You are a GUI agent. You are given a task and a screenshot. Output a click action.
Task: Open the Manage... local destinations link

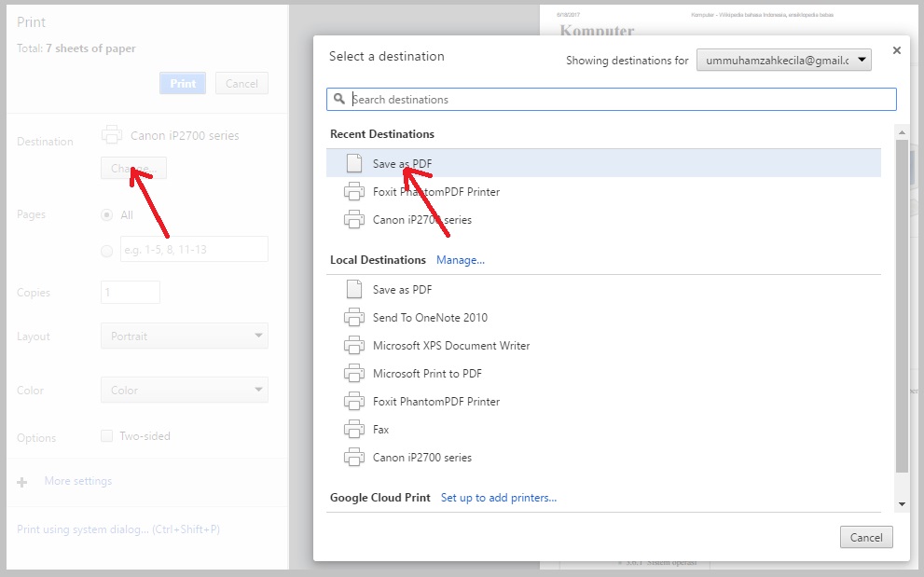point(461,260)
